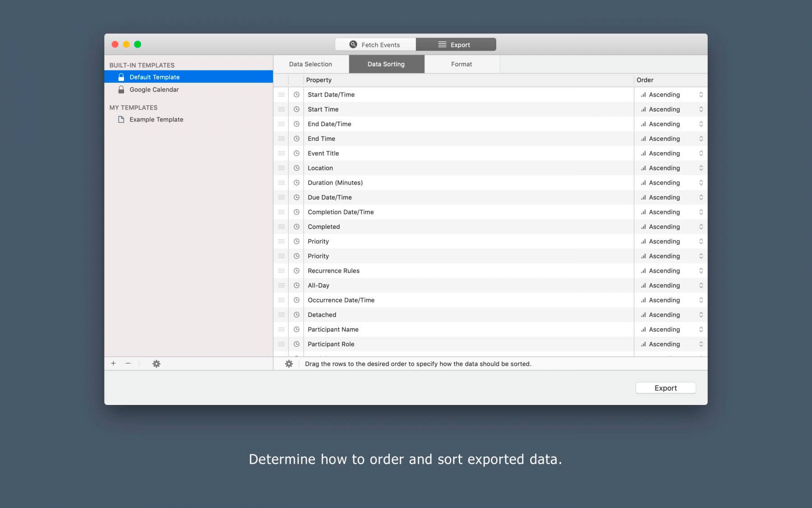Viewport: 812px width, 508px height.
Task: Click the drag handle of Start Date/Time row
Action: tap(281, 94)
